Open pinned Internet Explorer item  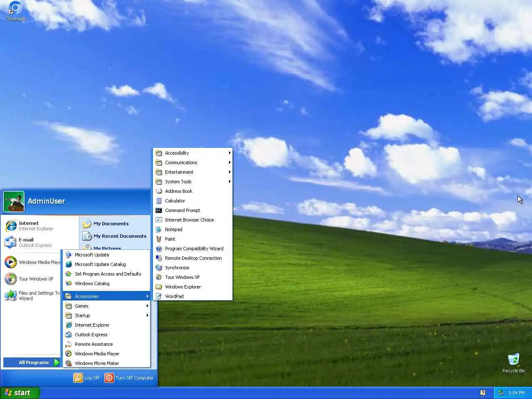coord(40,226)
